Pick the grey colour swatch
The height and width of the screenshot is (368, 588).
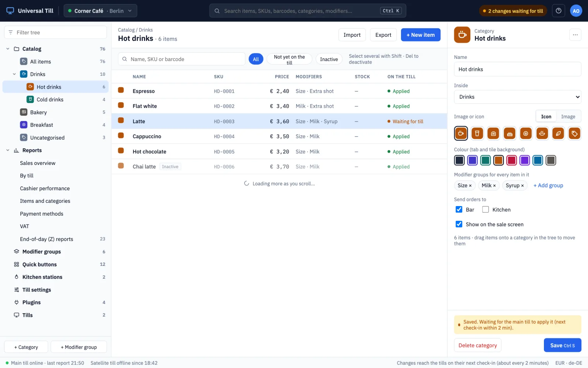point(551,160)
